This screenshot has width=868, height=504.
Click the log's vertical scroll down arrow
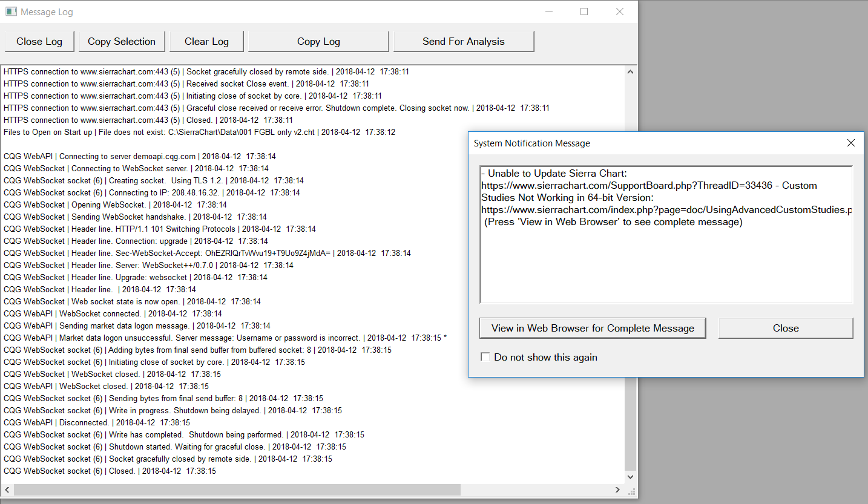click(x=630, y=477)
